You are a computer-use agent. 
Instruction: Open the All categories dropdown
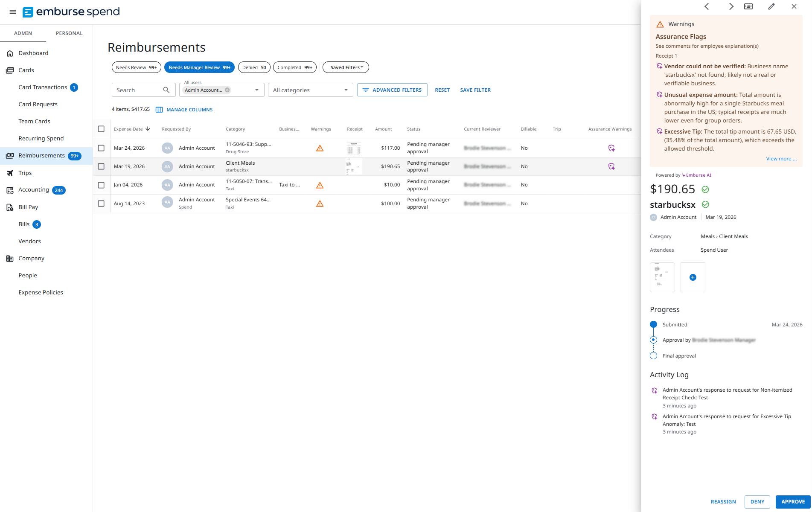pos(310,90)
